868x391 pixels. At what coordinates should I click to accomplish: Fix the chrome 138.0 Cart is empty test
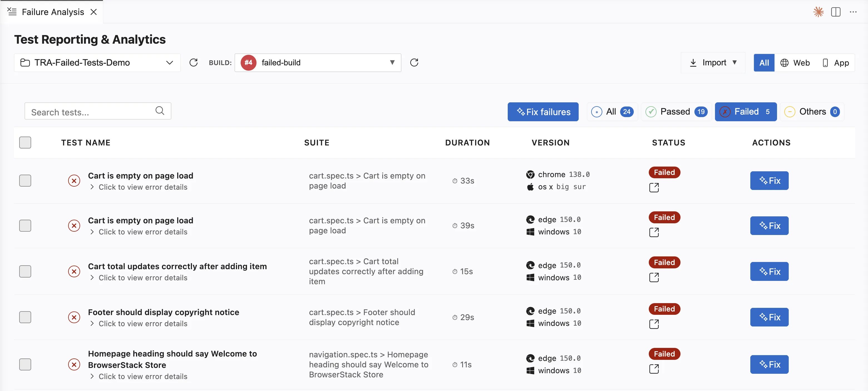coord(769,181)
